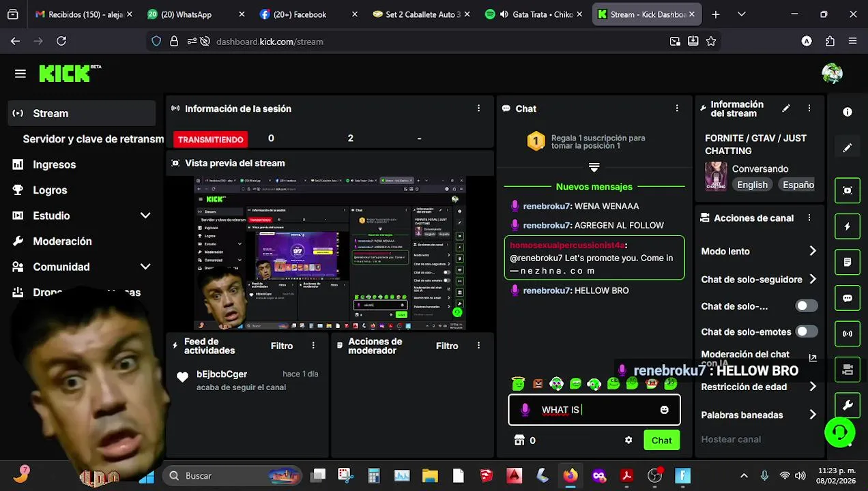Click the stream preview thumbnail

[x=330, y=254]
